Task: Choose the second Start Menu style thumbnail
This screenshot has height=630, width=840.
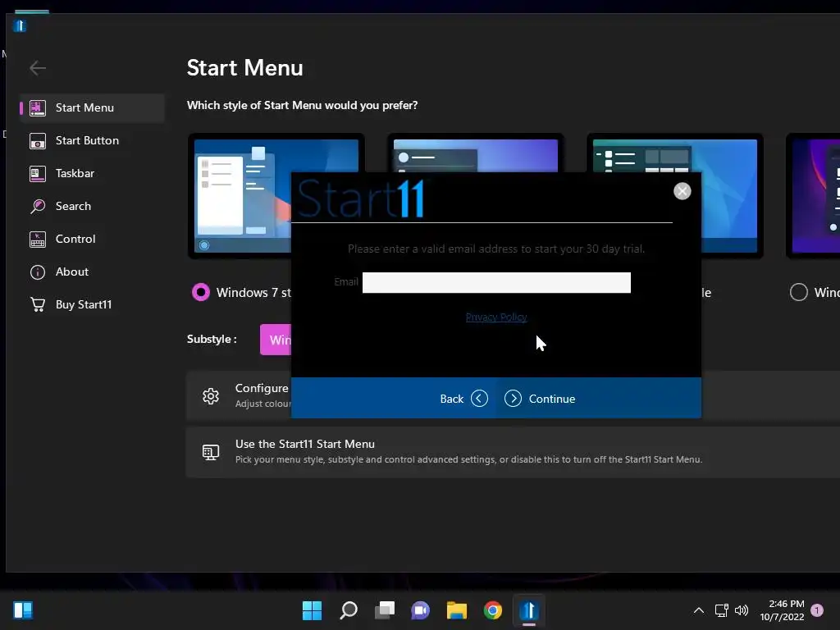Action: [475, 153]
